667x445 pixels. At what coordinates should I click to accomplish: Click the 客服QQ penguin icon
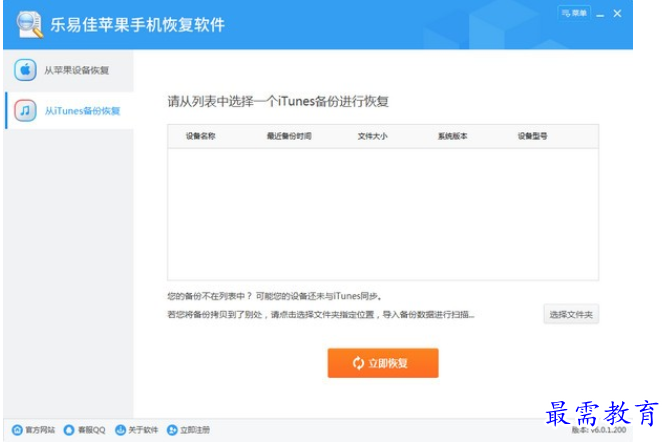point(69,430)
